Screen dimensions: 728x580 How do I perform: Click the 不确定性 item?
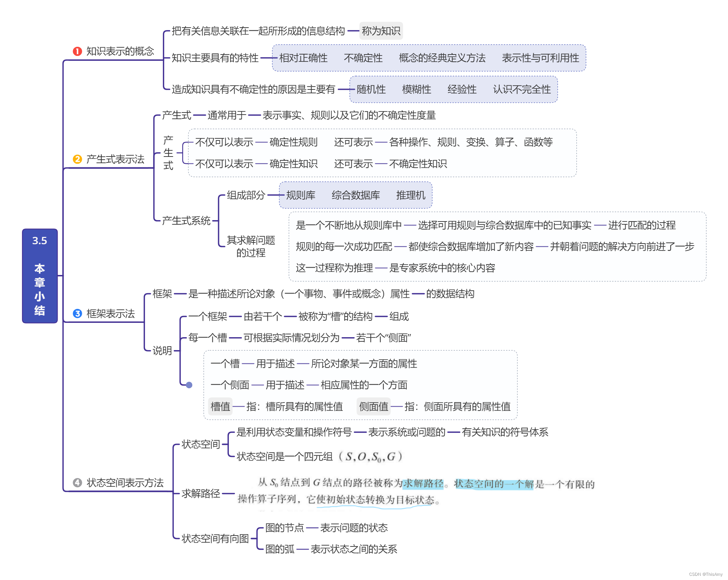point(363,58)
